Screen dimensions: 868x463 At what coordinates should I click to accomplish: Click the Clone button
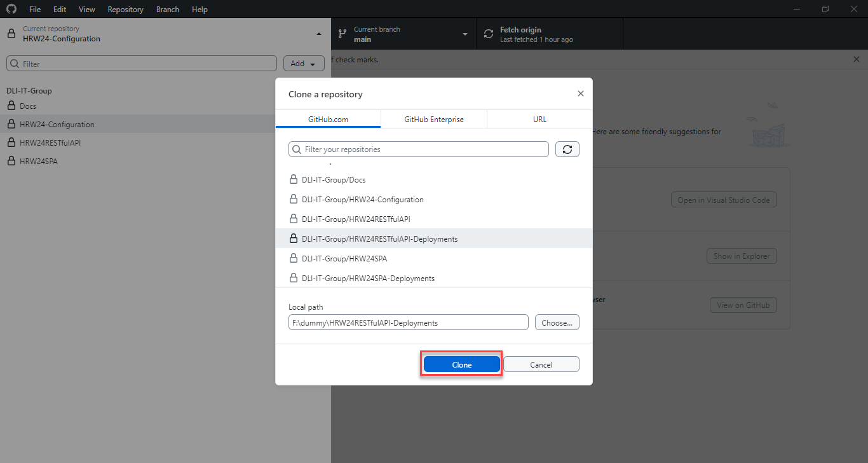pos(461,364)
